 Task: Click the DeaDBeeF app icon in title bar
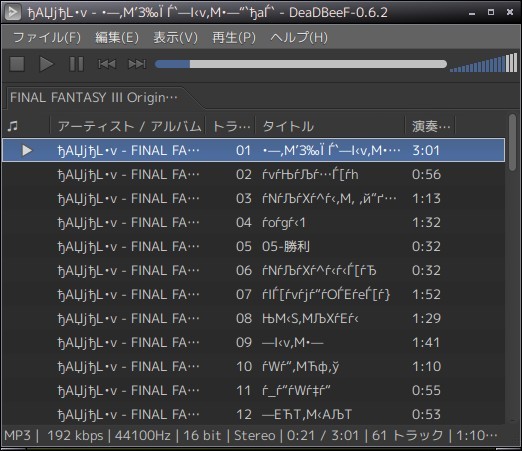13,13
